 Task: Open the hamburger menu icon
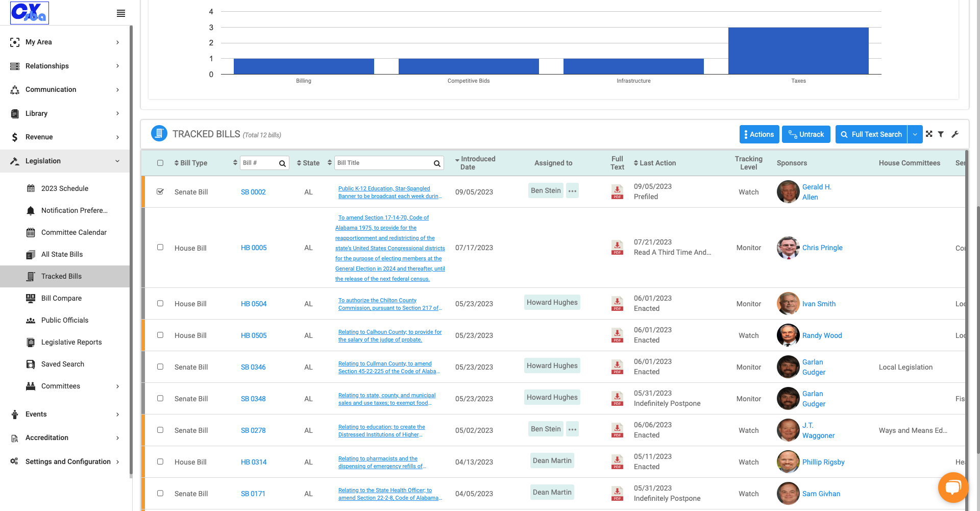[121, 13]
